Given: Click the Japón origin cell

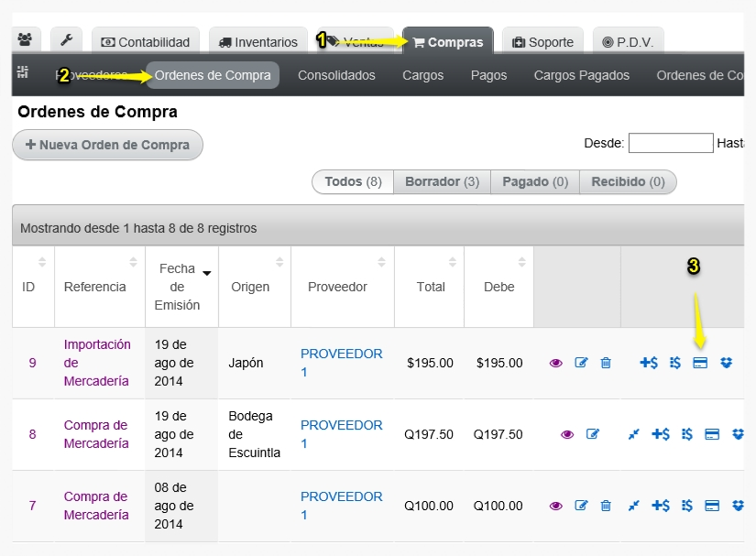Looking at the screenshot, I should coord(246,363).
